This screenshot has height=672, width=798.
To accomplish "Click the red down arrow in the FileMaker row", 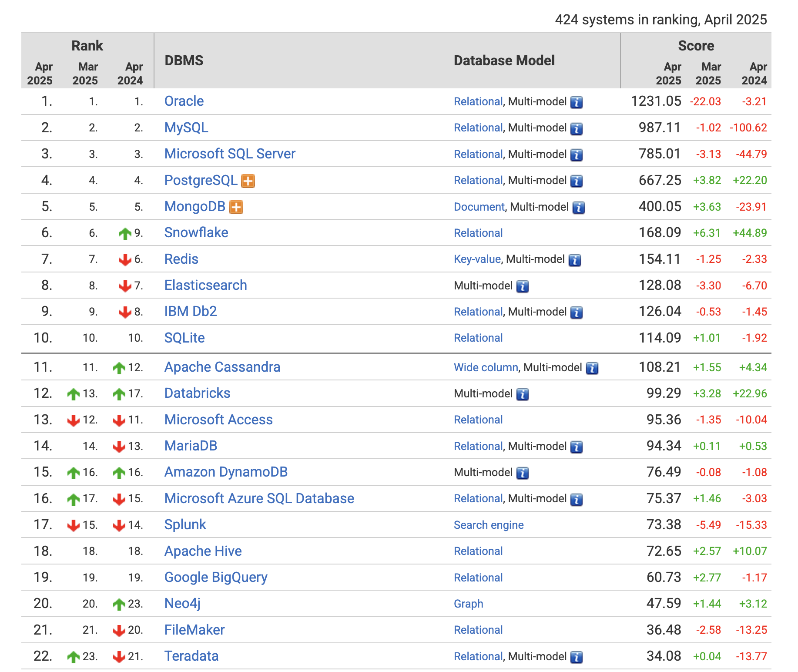I will point(119,630).
